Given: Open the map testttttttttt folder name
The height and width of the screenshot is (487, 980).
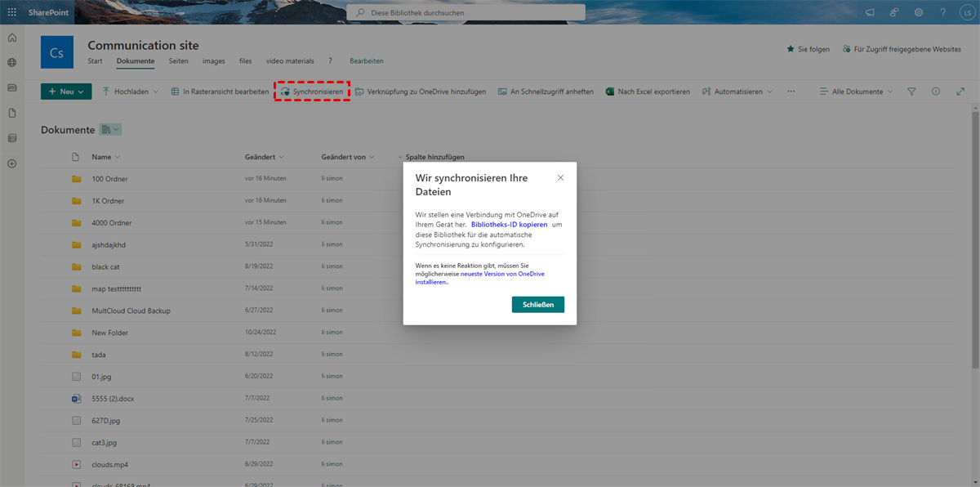Looking at the screenshot, I should tap(117, 288).
